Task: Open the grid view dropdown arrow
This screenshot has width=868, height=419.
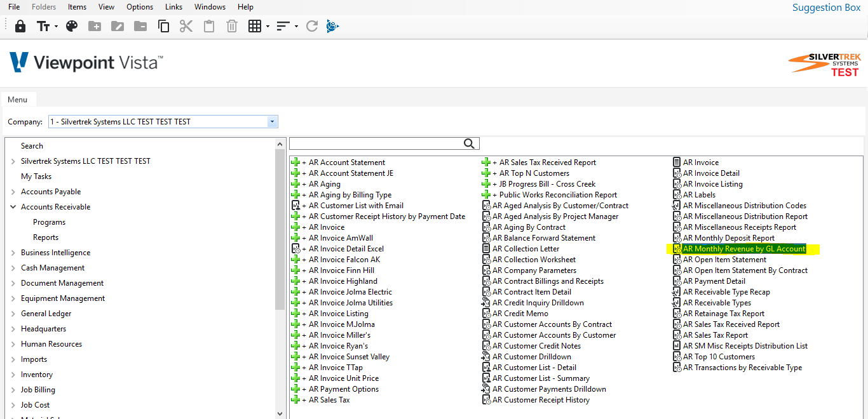Action: 268,27
